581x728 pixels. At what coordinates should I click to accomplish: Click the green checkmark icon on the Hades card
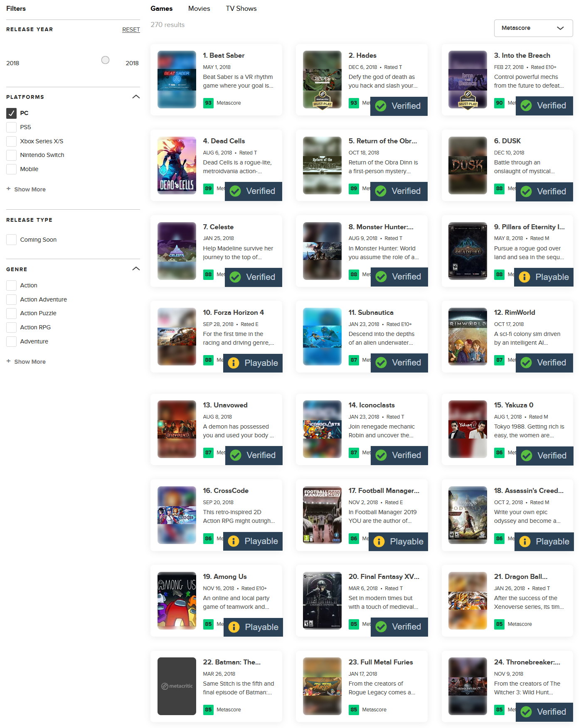(381, 106)
